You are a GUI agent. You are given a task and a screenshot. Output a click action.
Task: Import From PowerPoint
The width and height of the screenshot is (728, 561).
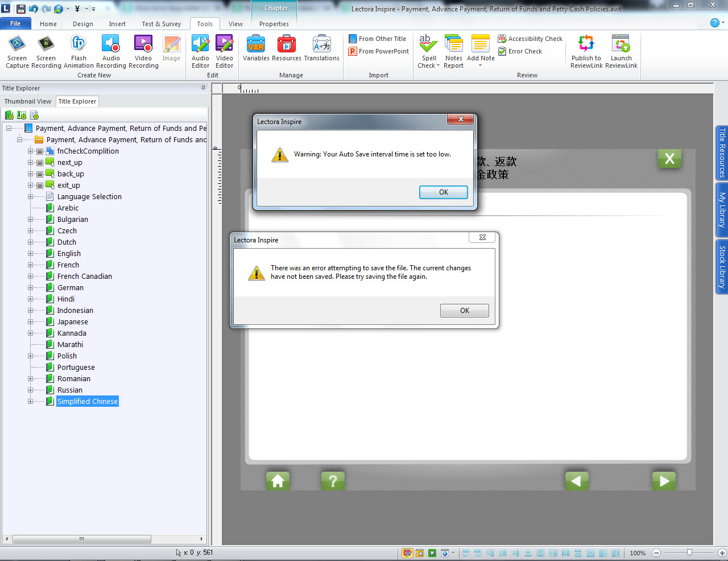pos(379,51)
